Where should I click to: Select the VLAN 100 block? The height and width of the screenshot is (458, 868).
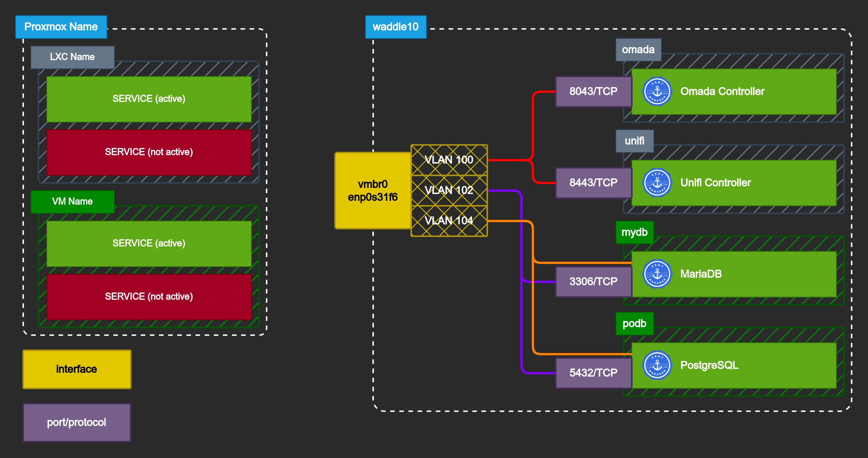(x=449, y=160)
